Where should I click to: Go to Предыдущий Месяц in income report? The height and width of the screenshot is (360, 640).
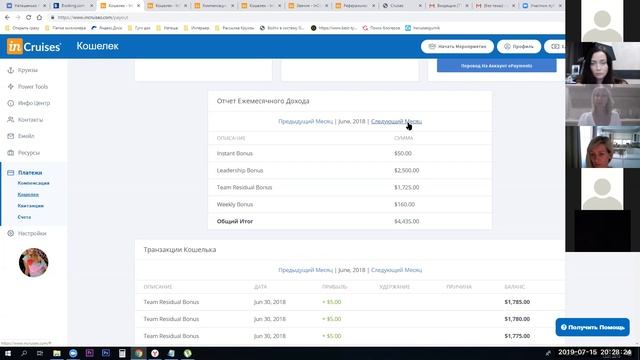point(305,122)
